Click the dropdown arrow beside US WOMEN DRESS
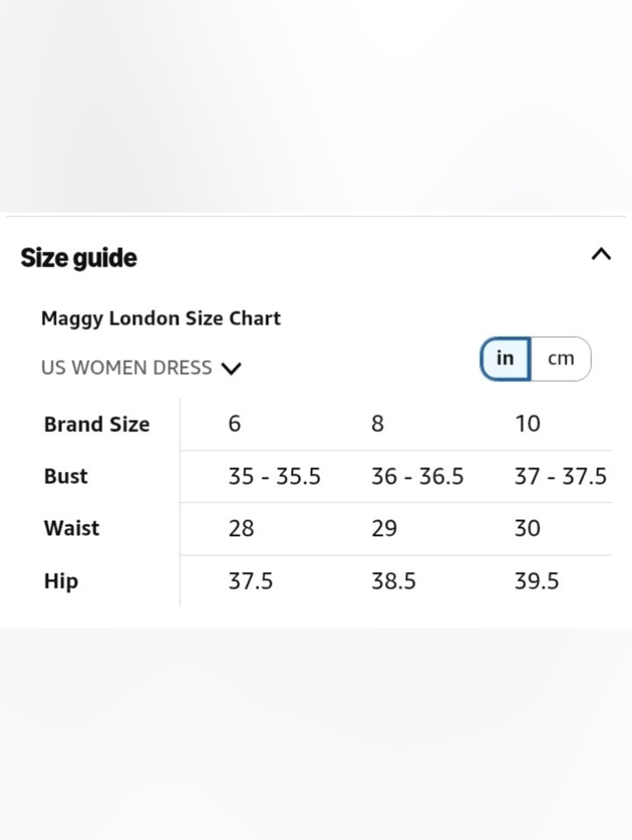Image resolution: width=632 pixels, height=840 pixels. (231, 368)
